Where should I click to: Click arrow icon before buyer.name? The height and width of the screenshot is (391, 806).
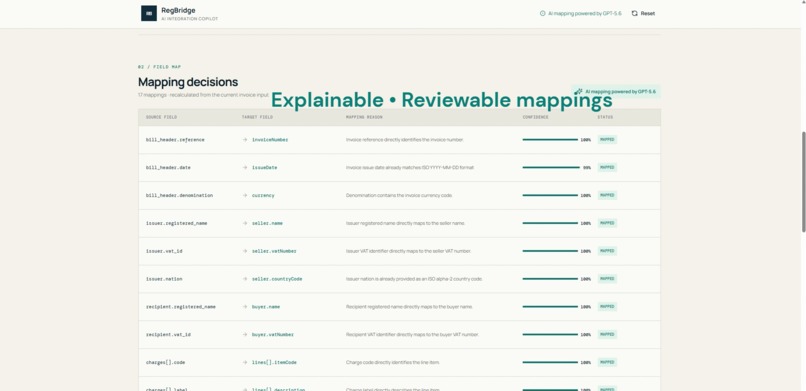pos(245,307)
